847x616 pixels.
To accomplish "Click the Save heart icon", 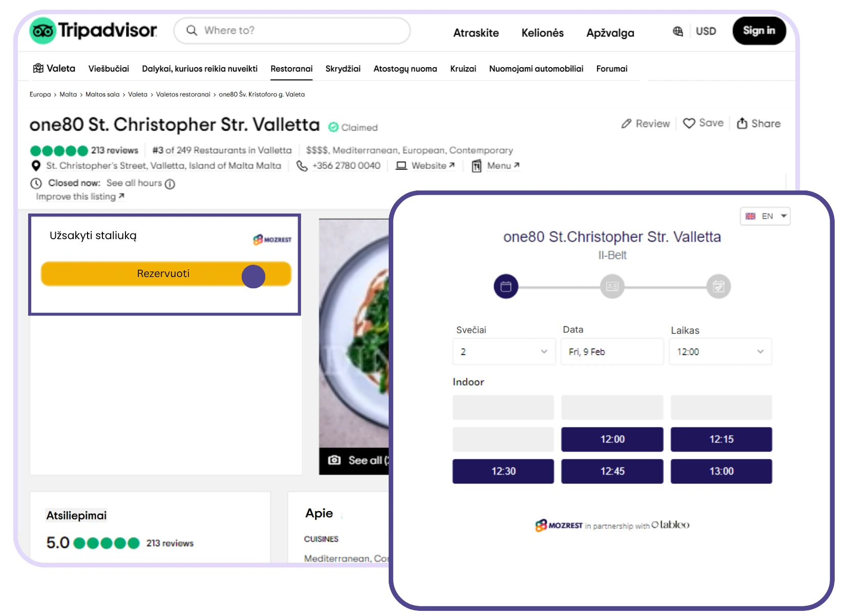I will (689, 123).
